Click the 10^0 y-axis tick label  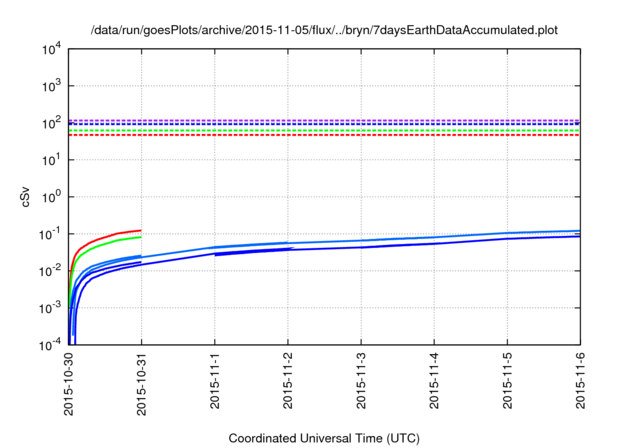(x=51, y=197)
